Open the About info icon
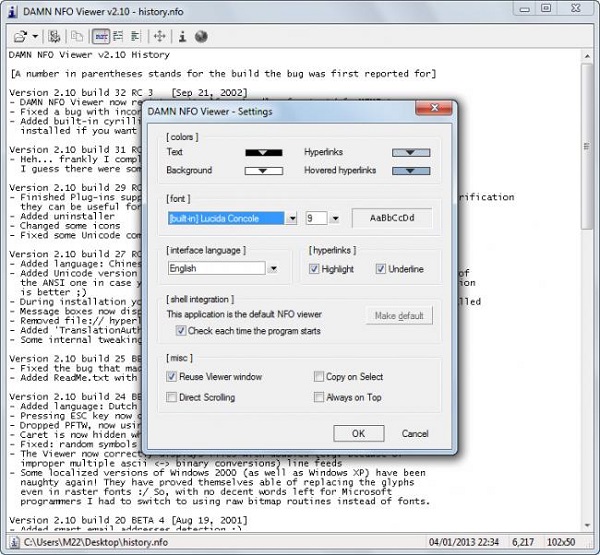The width and height of the screenshot is (600, 555). pos(183,36)
